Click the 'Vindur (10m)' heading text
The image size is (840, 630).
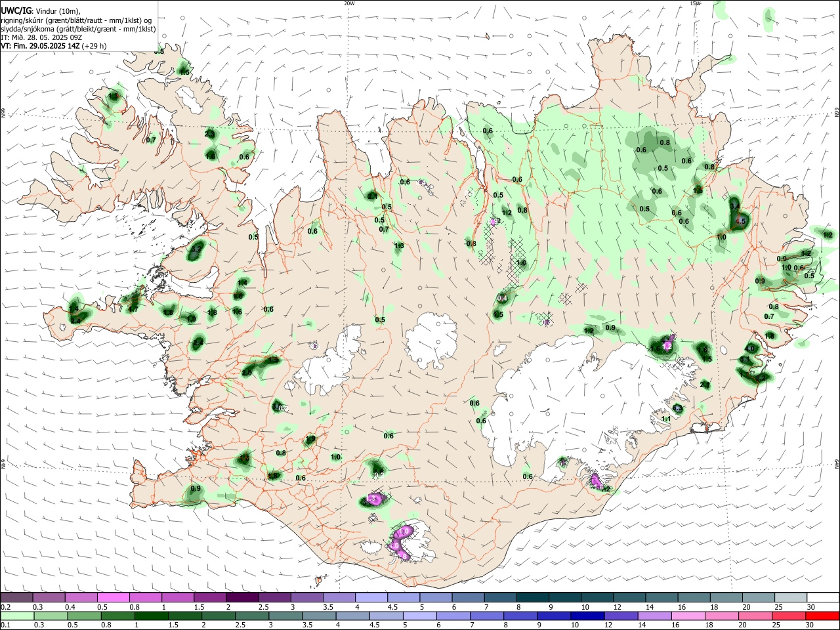coord(58,11)
